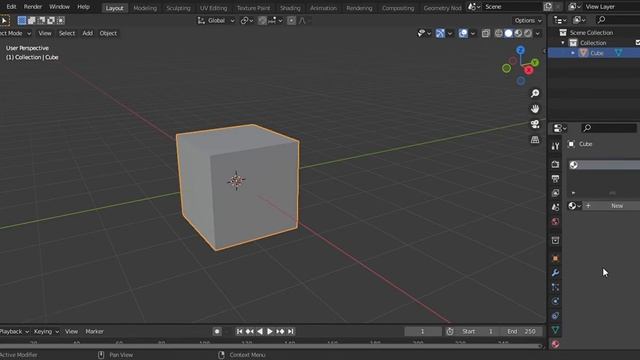Toggle show gizmos button
This screenshot has height=360, width=640.
click(x=440, y=33)
